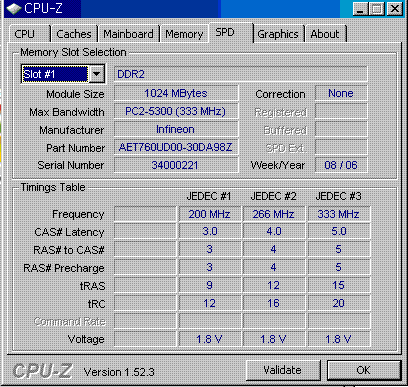Click the Part Number field AET760UD00-30DA98Z
This screenshot has height=387, width=408.
coord(176,147)
